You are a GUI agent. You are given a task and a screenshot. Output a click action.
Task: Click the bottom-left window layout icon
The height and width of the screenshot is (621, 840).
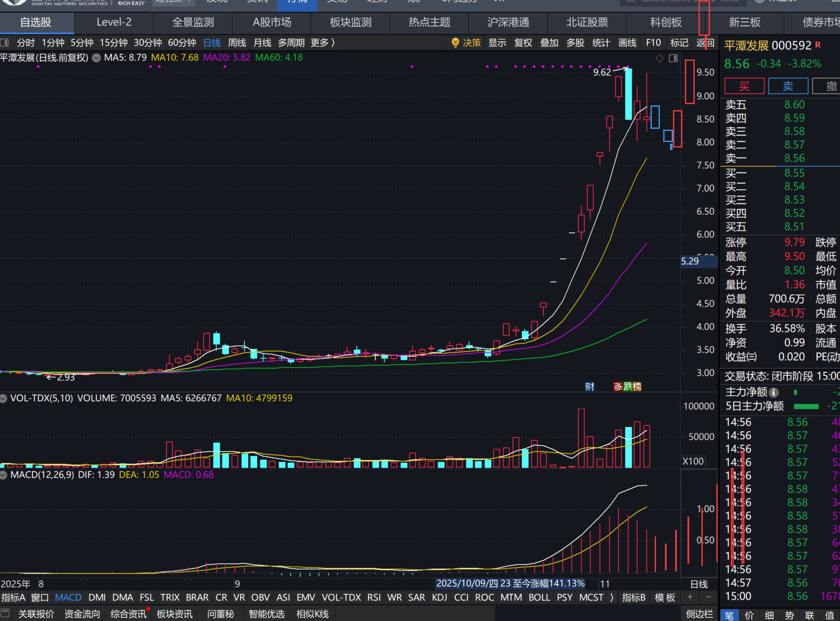click(x=5, y=613)
